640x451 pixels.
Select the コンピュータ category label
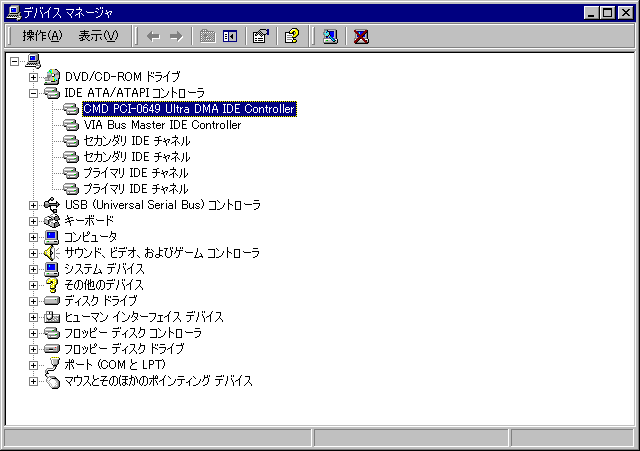pos(91,237)
